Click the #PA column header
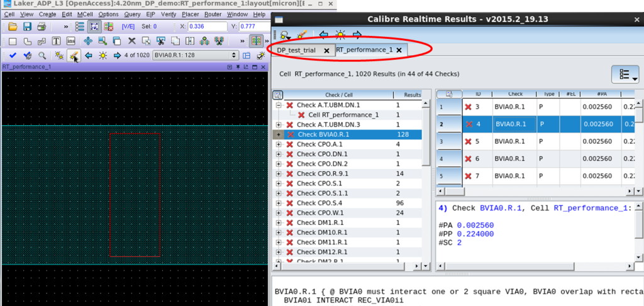644x306 pixels. pyautogui.click(x=601, y=94)
